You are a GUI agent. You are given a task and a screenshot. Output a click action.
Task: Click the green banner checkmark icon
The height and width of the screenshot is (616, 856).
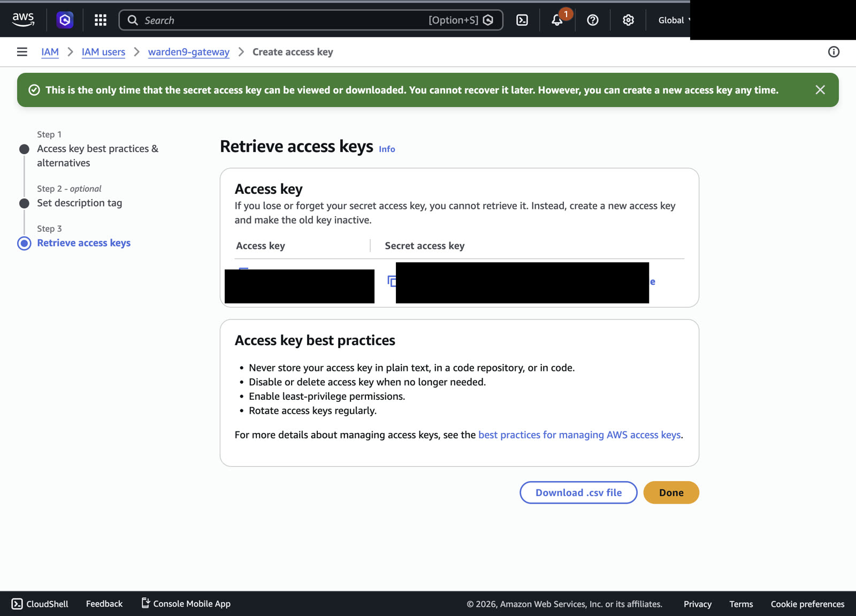click(34, 90)
